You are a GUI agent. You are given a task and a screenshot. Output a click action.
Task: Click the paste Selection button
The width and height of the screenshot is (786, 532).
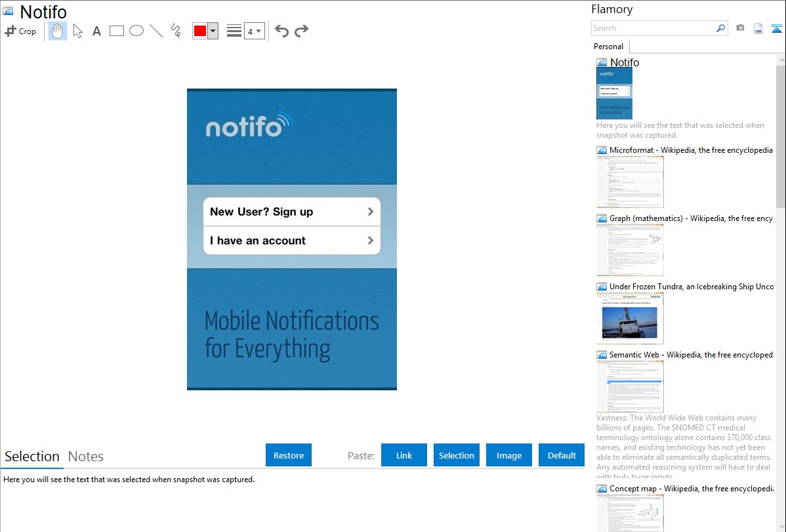tap(456, 455)
